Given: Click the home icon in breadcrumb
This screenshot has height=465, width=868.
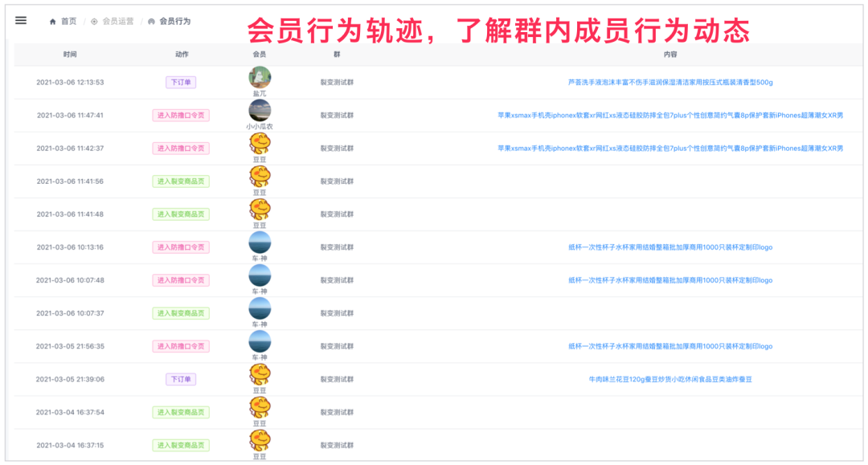Looking at the screenshot, I should pos(52,22).
